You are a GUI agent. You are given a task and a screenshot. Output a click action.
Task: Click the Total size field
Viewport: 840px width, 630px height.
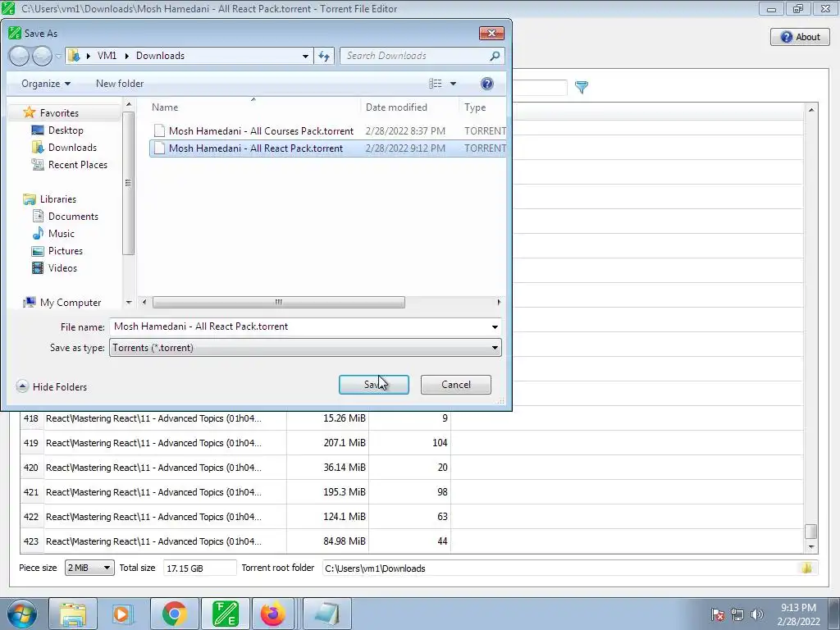[199, 568]
